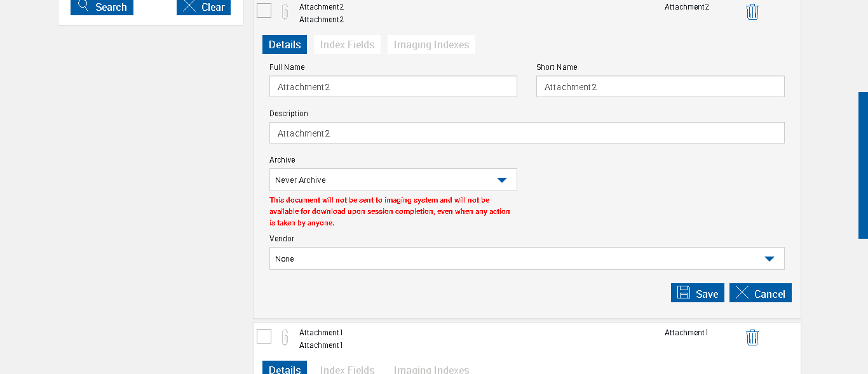Edit the Description text field
This screenshot has width=868, height=374.
click(x=526, y=133)
